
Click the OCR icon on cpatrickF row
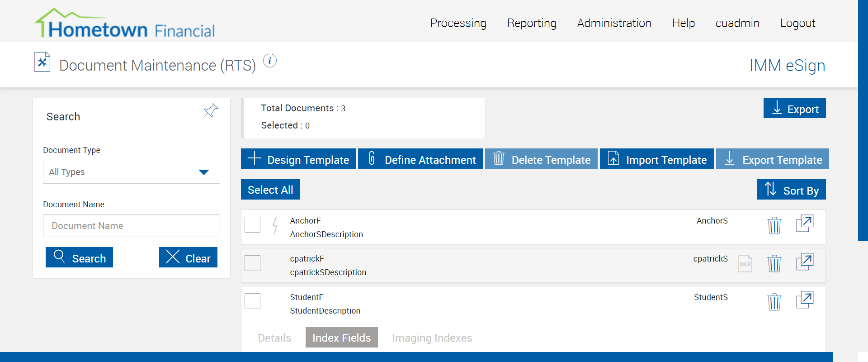pyautogui.click(x=745, y=263)
